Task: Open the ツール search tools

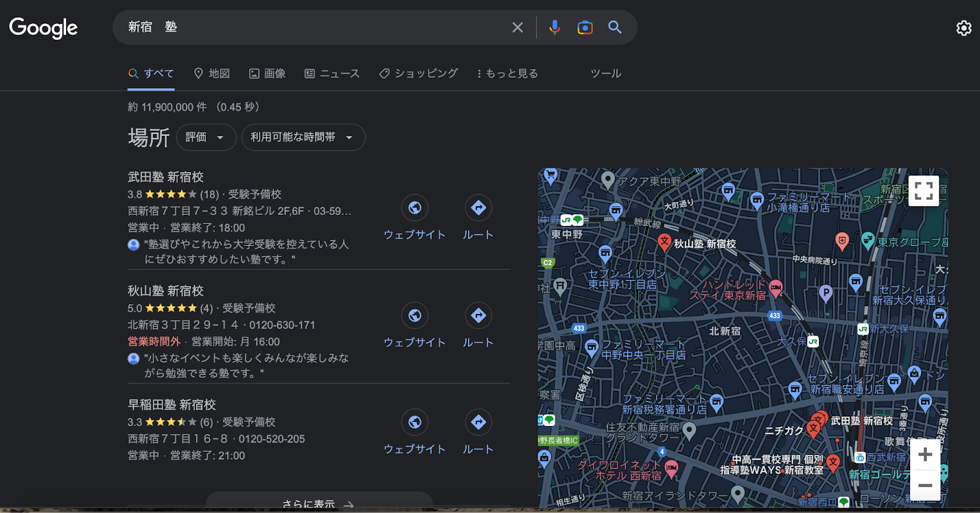Action: pyautogui.click(x=606, y=73)
